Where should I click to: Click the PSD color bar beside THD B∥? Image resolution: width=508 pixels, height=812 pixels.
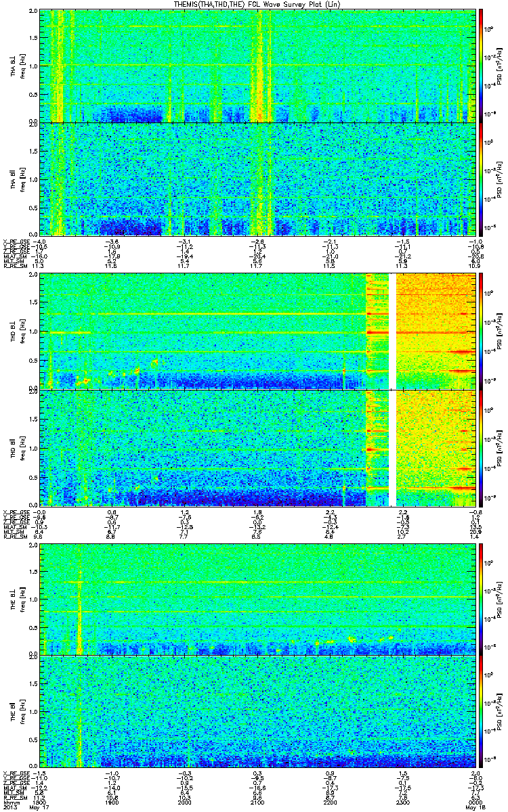pyautogui.click(x=482, y=447)
